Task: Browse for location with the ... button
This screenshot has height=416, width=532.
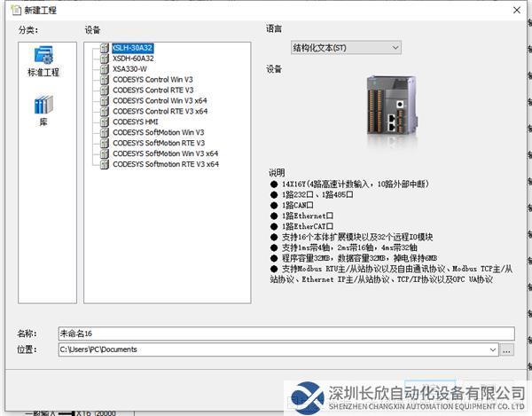Action: [x=507, y=350]
